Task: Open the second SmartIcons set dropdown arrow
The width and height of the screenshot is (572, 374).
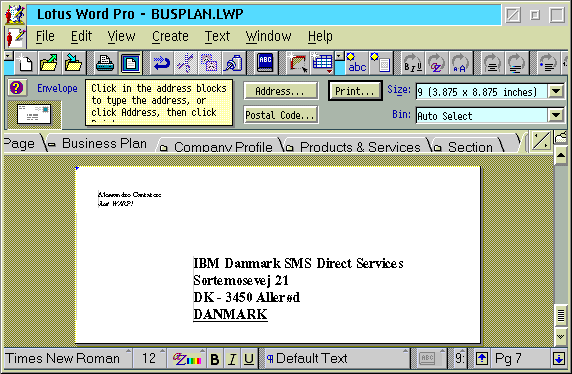Action: (340, 56)
